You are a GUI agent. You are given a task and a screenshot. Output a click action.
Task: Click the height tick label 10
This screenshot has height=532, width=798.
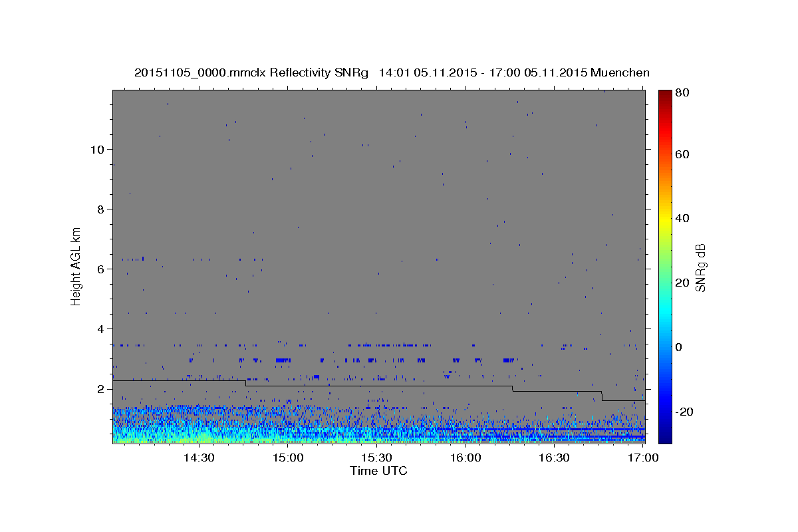click(97, 150)
